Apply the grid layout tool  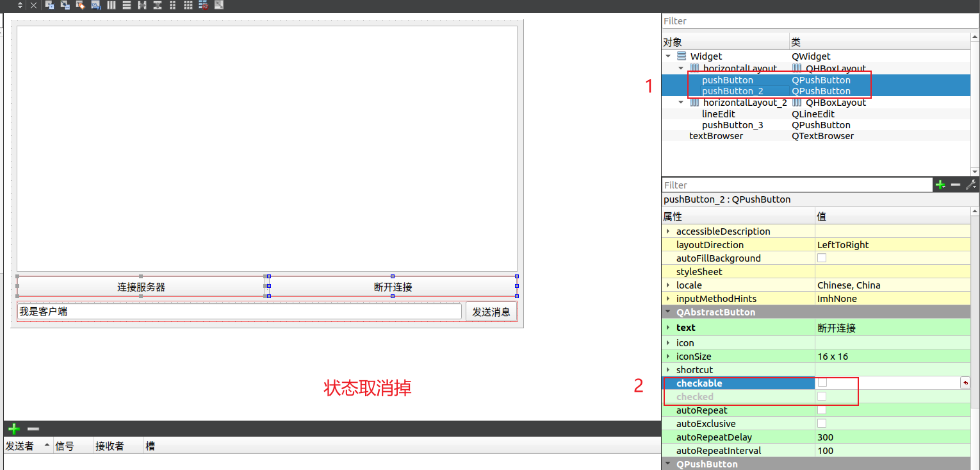coord(188,5)
